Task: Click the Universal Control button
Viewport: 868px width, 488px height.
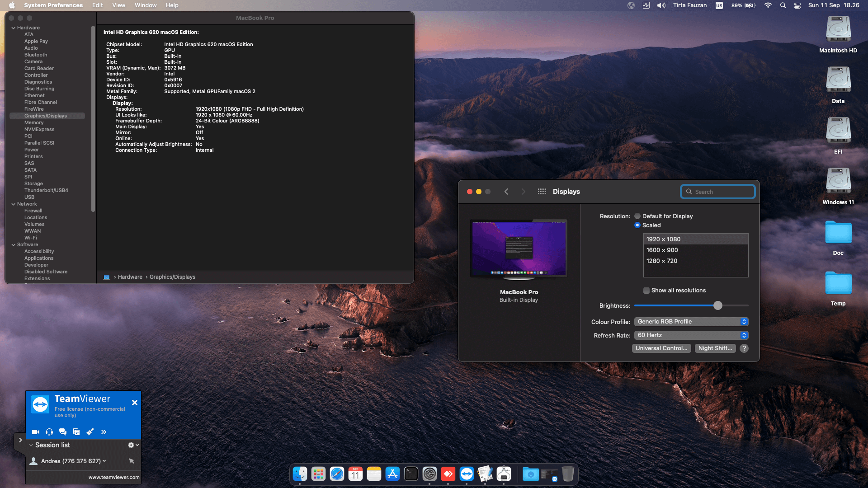Action: pyautogui.click(x=661, y=348)
